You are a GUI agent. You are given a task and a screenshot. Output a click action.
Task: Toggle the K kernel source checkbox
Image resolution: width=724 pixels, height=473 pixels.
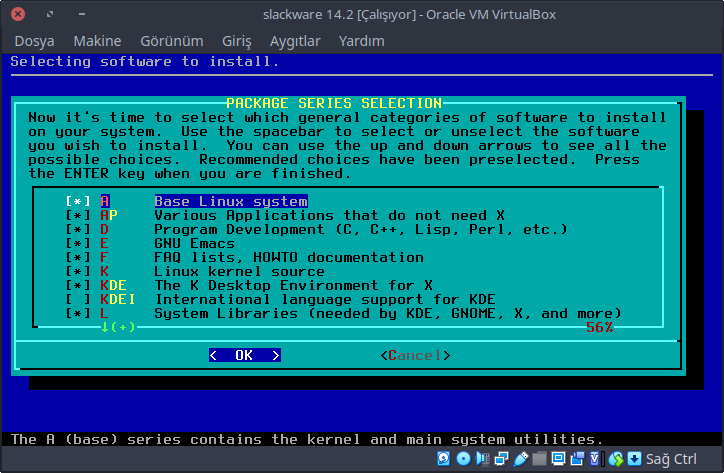(78, 272)
